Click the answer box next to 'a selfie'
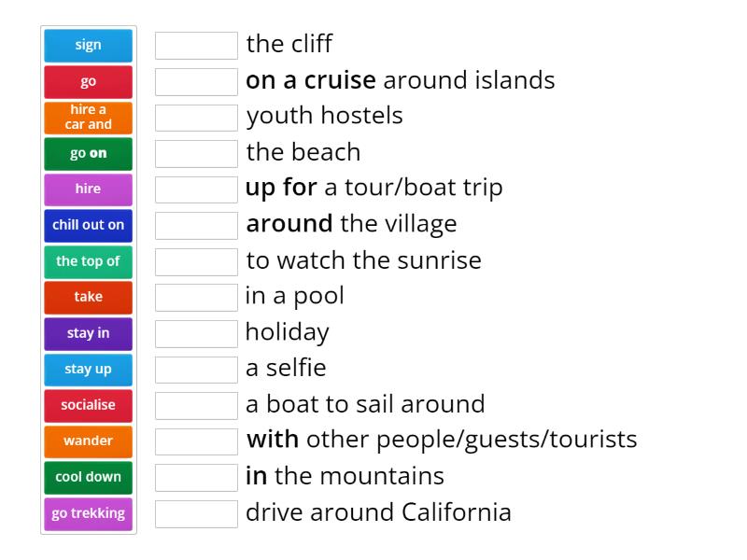The height and width of the screenshot is (560, 747). pos(196,369)
